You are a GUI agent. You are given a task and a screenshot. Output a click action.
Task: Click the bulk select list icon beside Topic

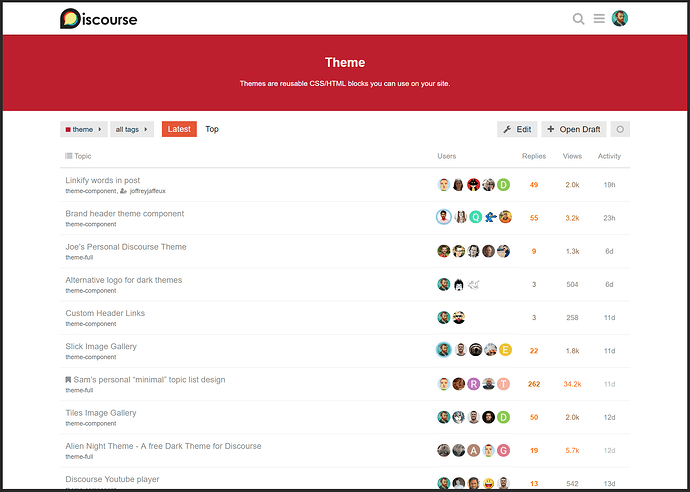point(69,156)
